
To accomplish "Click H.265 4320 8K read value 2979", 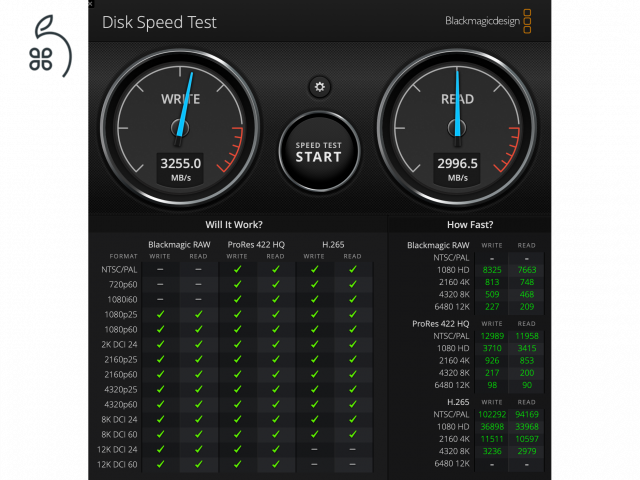I will 527,451.
